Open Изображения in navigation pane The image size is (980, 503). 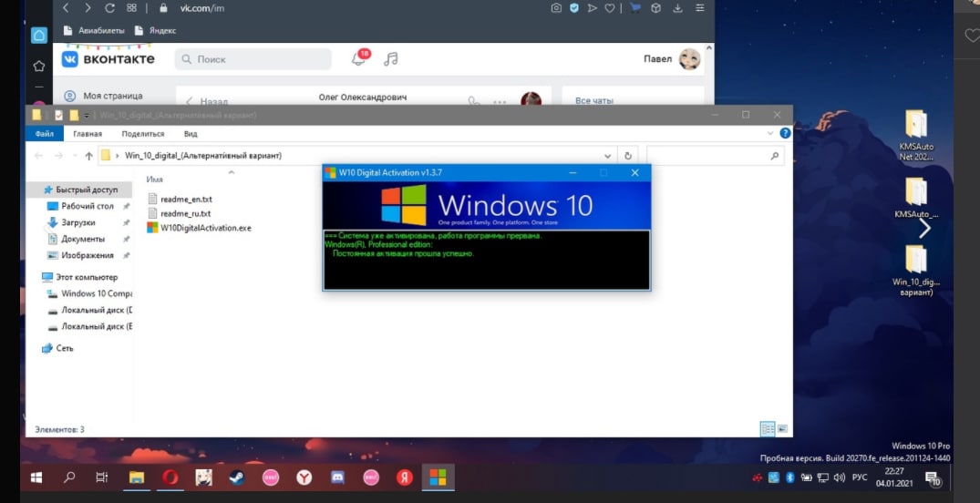(80, 255)
